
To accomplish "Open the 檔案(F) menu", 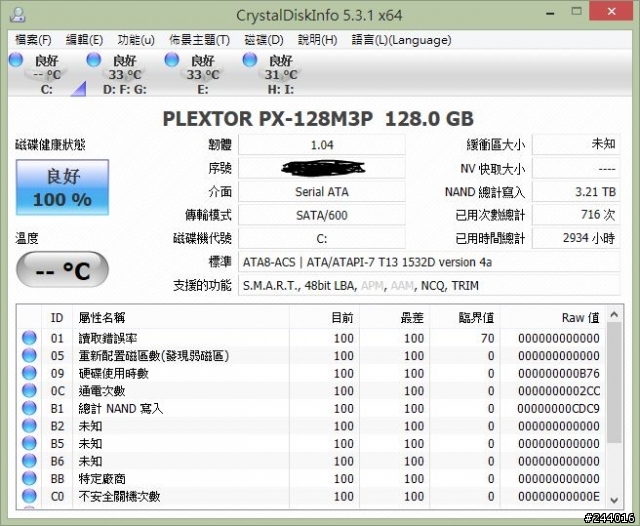I will point(33,40).
